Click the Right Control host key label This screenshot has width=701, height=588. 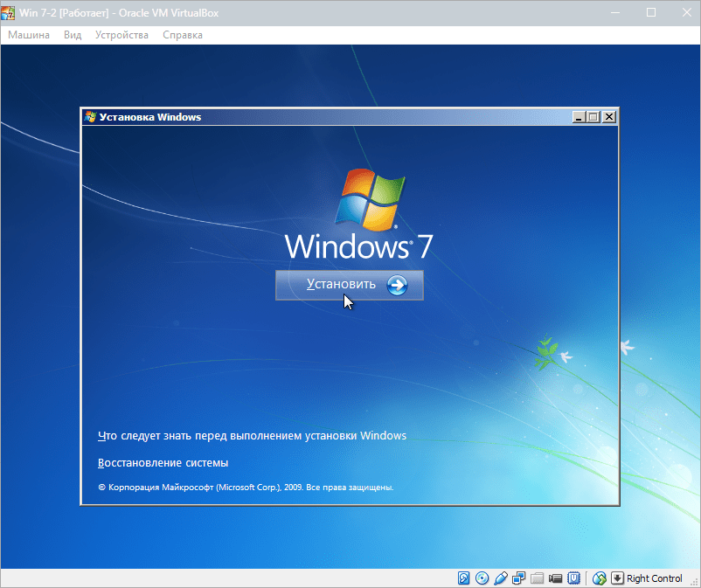coord(654,578)
